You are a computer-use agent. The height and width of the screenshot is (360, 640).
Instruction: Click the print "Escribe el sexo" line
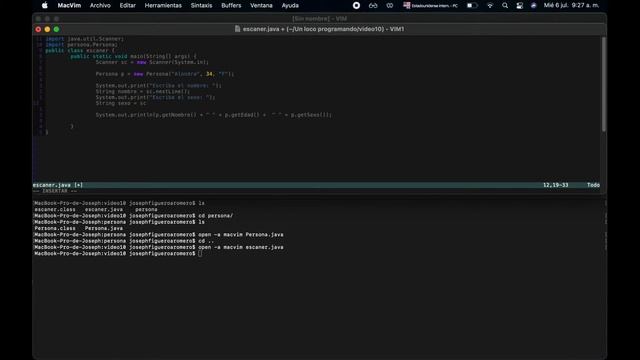pos(156,97)
